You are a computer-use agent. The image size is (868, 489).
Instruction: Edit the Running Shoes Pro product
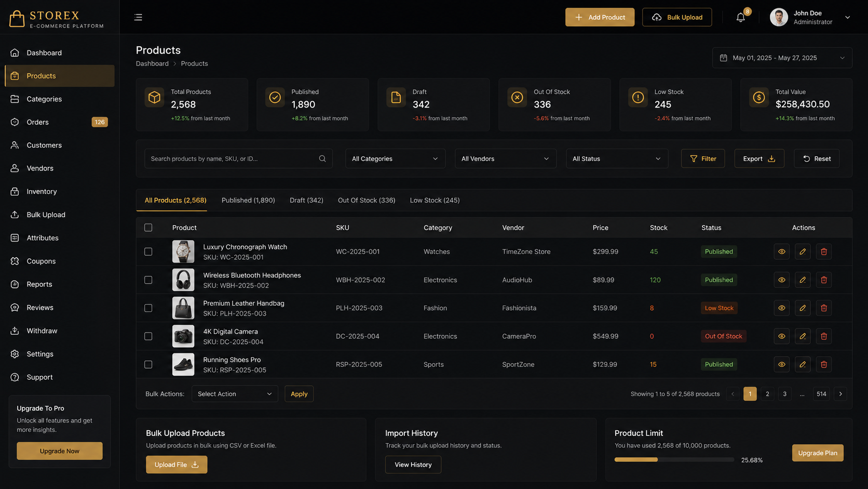[x=803, y=364]
